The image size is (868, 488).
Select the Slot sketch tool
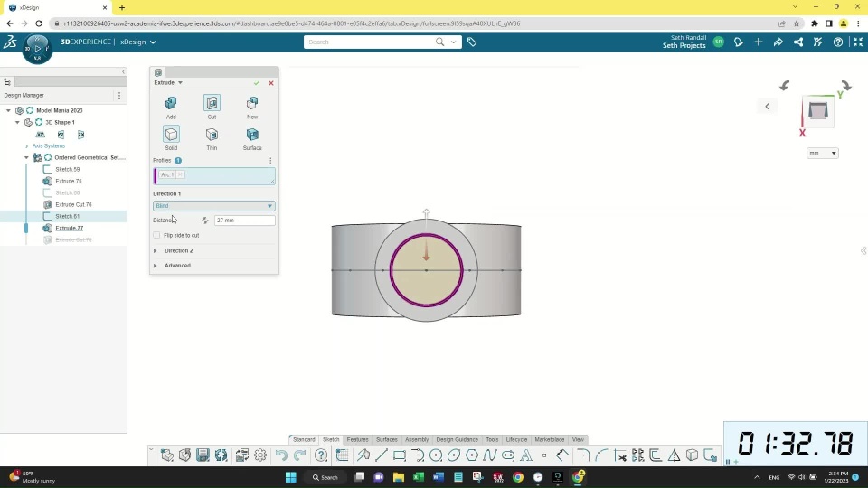click(x=507, y=455)
